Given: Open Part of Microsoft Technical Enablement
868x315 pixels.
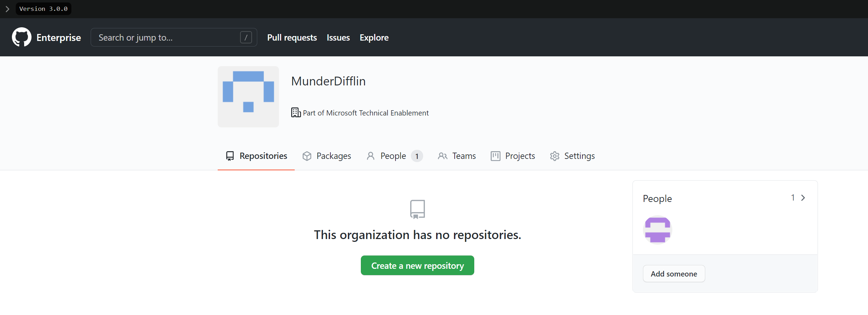Looking at the screenshot, I should point(366,113).
